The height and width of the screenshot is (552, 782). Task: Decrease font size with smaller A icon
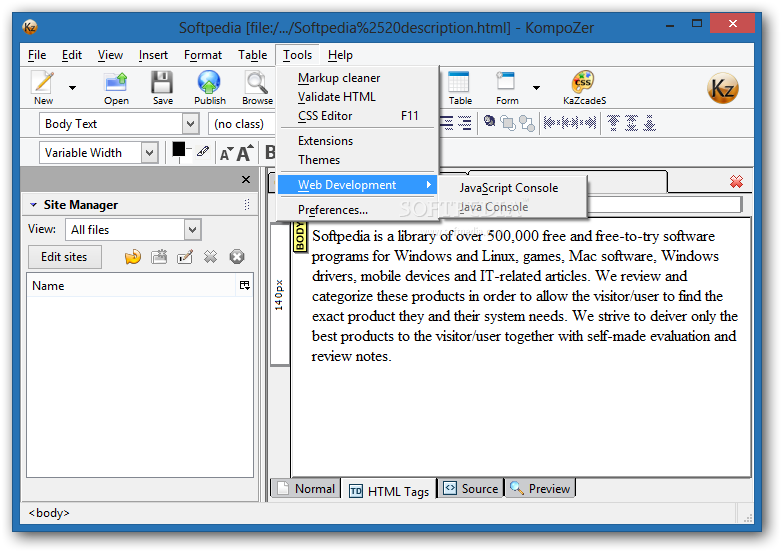(226, 154)
